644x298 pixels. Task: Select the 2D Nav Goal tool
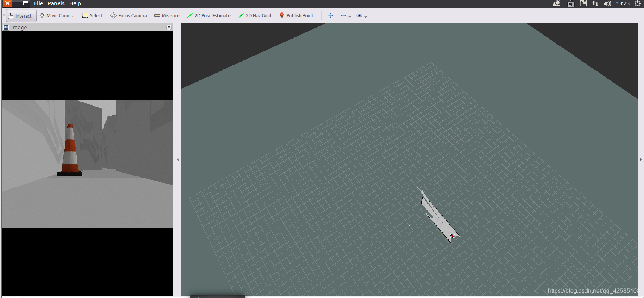(255, 16)
